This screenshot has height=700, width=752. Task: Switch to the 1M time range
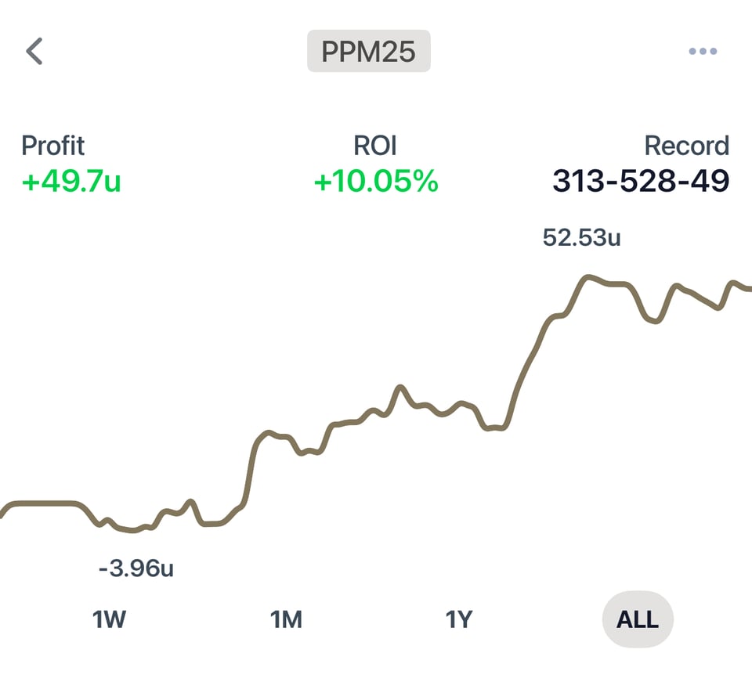pyautogui.click(x=286, y=620)
